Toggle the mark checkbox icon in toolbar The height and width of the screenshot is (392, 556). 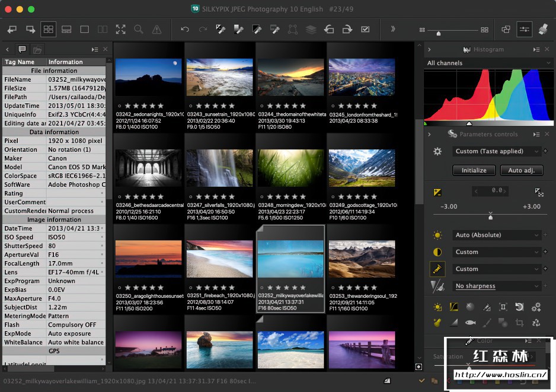[366, 29]
